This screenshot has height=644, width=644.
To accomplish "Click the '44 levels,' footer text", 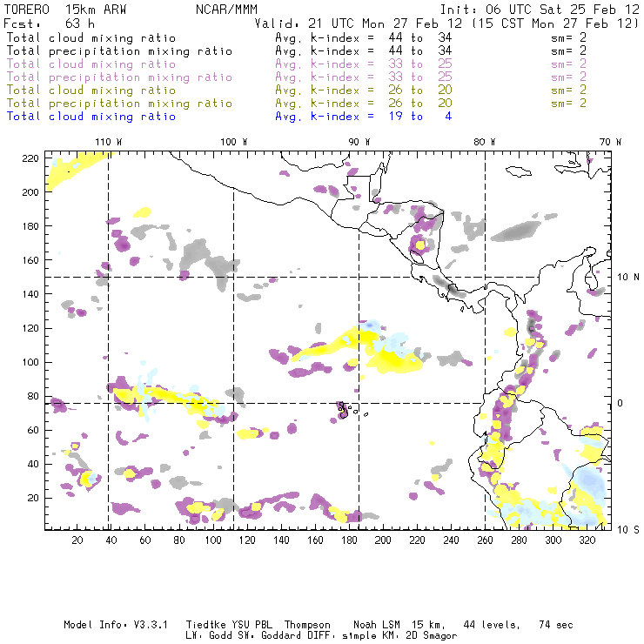I will (x=491, y=625).
